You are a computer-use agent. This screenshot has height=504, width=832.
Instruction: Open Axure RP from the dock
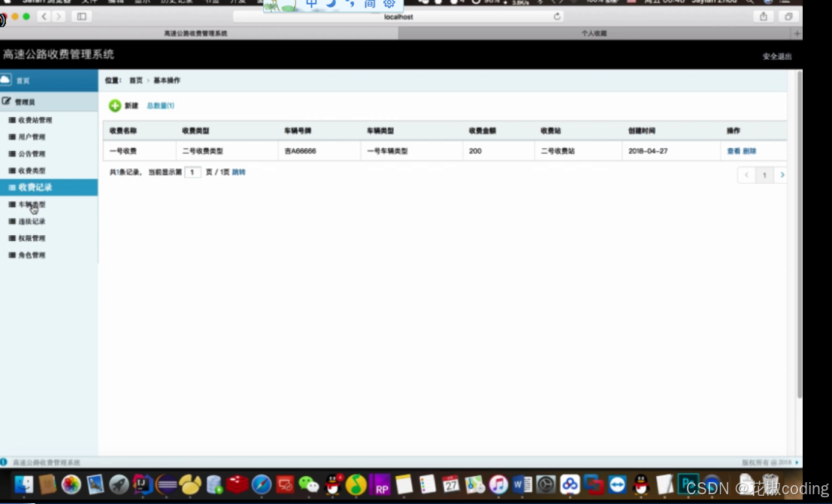380,484
